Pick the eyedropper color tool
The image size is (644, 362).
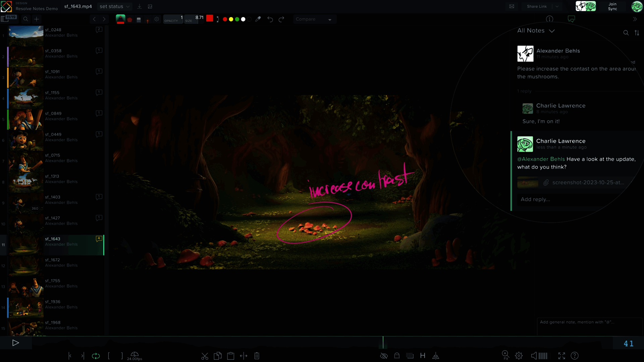(x=258, y=19)
